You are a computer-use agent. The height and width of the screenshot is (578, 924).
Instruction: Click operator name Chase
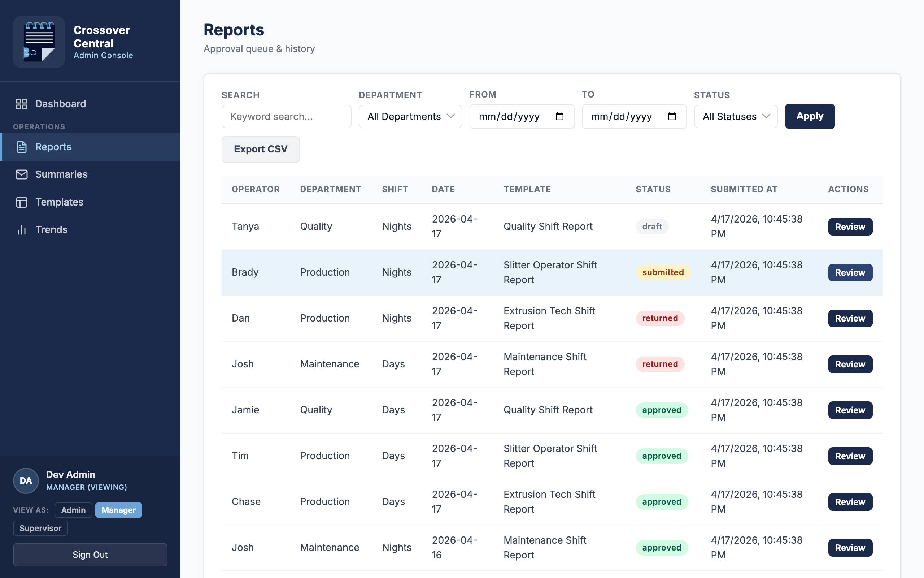(246, 501)
